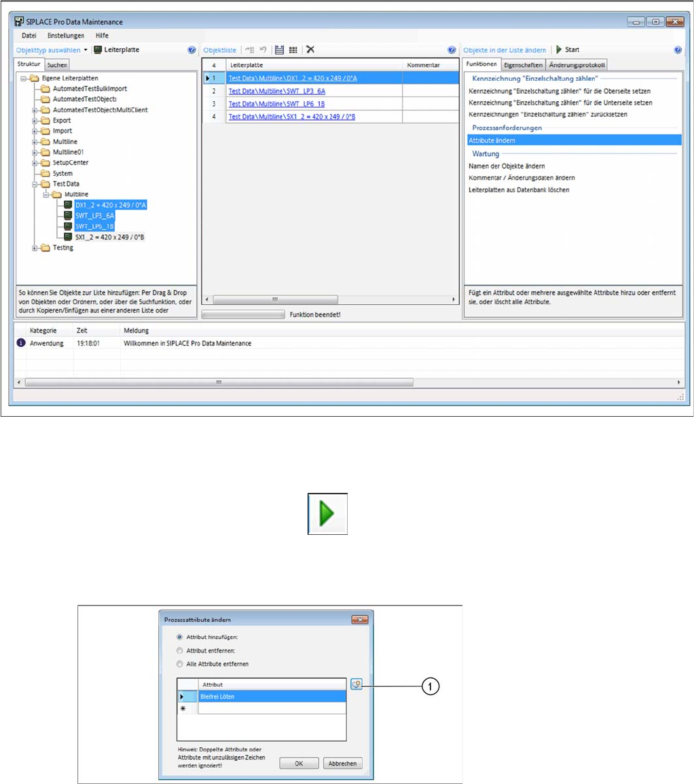
Task: Switch to the Funktionen tab
Action: (481, 64)
